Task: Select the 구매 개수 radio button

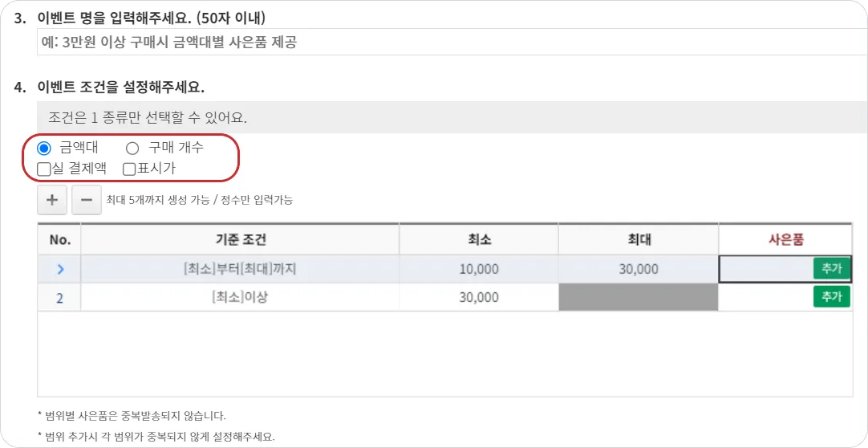Action: (x=133, y=148)
